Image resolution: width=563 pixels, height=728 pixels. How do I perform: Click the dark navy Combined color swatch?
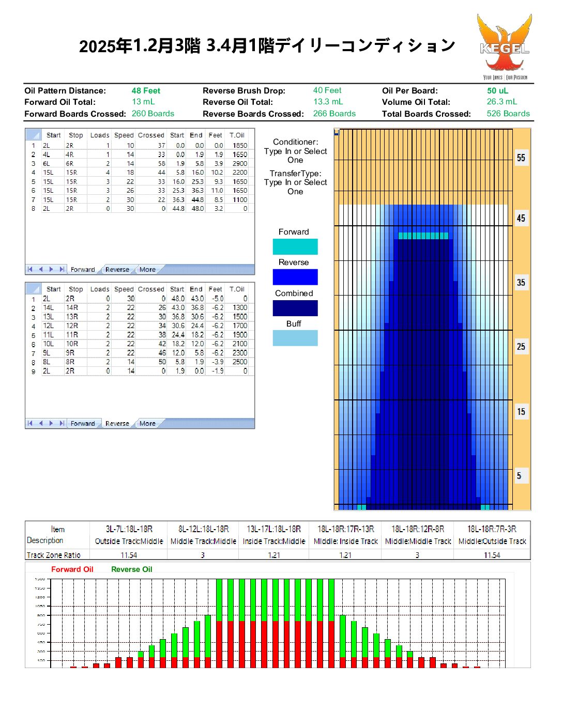[x=295, y=308]
